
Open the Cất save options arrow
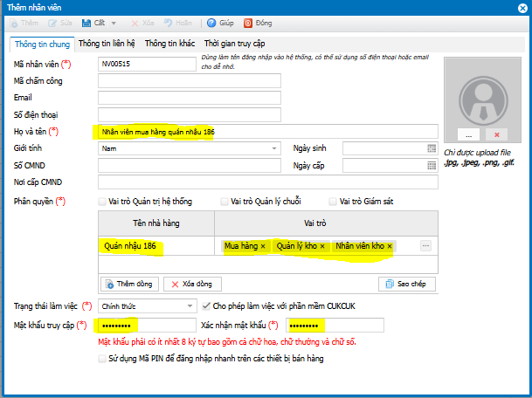tap(114, 23)
